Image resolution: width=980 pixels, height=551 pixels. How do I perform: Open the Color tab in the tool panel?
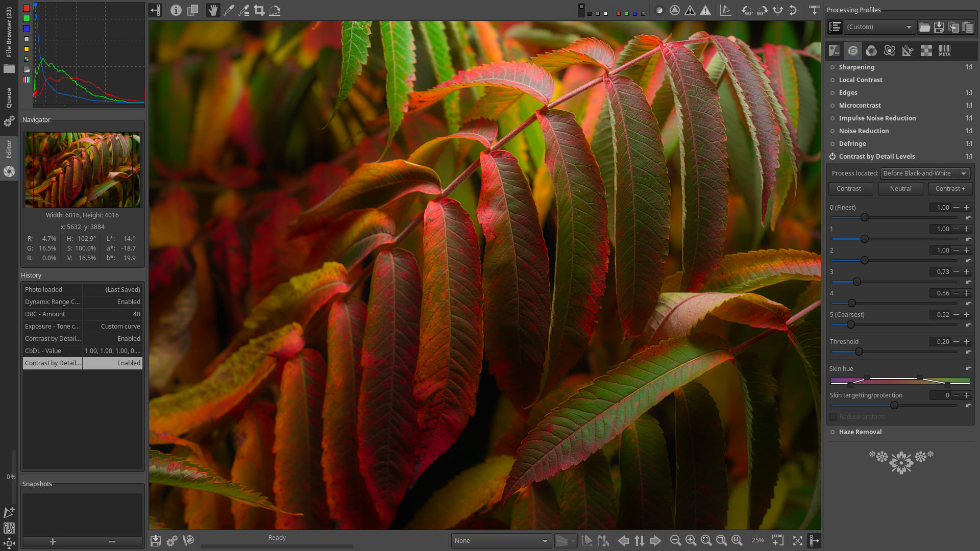[871, 51]
